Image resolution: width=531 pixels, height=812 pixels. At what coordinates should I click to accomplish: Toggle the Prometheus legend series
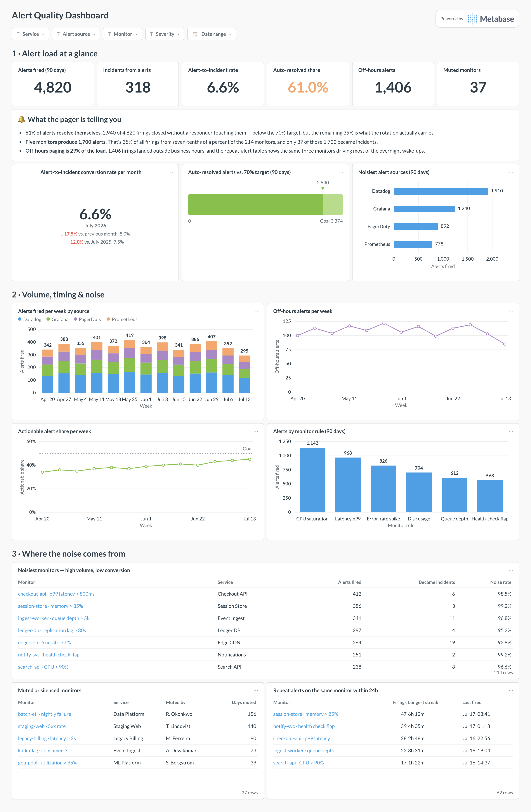click(x=122, y=319)
